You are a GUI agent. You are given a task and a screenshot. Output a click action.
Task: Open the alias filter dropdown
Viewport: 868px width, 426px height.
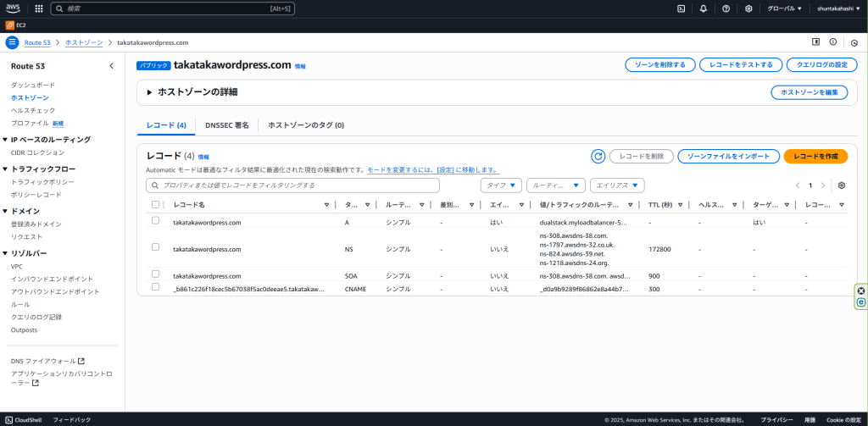pos(617,185)
